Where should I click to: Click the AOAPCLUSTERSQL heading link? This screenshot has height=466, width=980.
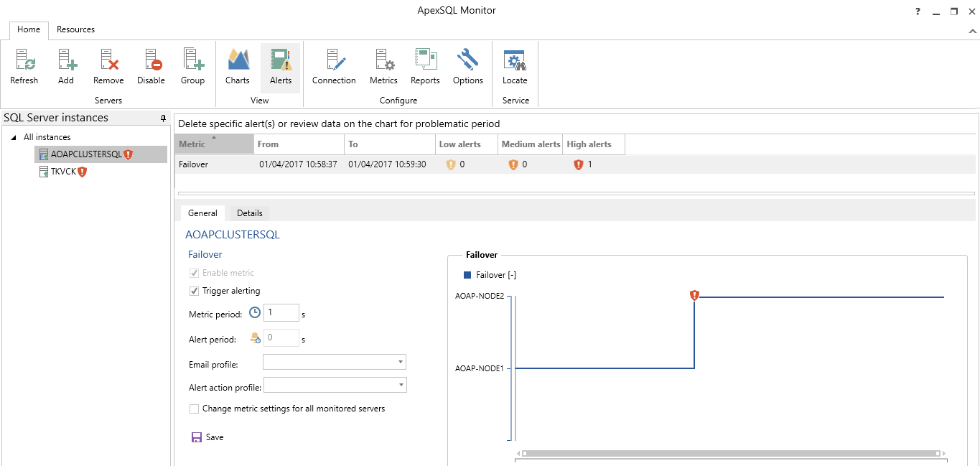(233, 235)
